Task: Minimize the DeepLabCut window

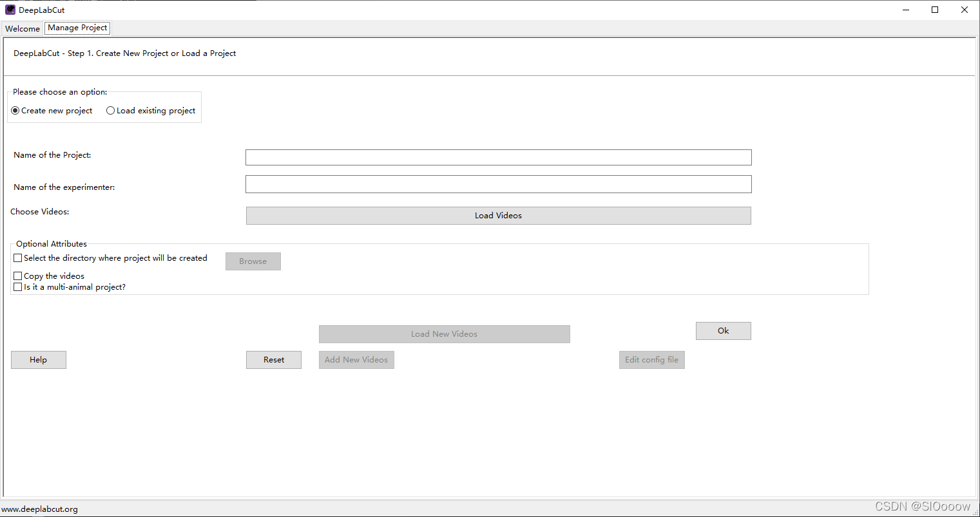Action: coord(906,10)
